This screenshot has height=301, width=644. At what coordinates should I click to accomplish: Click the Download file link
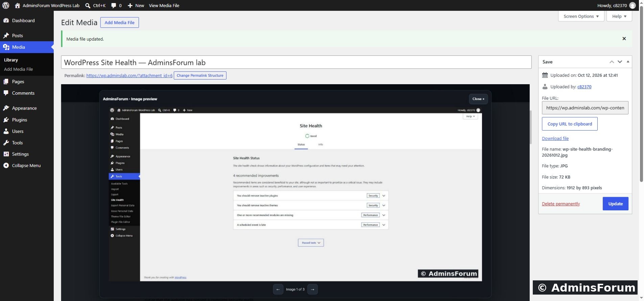[555, 138]
